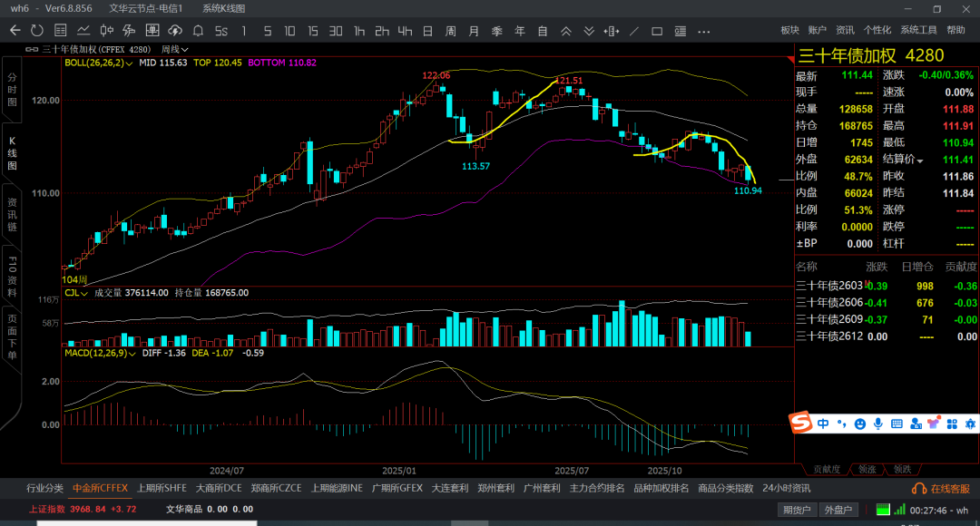Open the Sogou soft keyboard icon
The height and width of the screenshot is (526, 980).
tap(897, 424)
